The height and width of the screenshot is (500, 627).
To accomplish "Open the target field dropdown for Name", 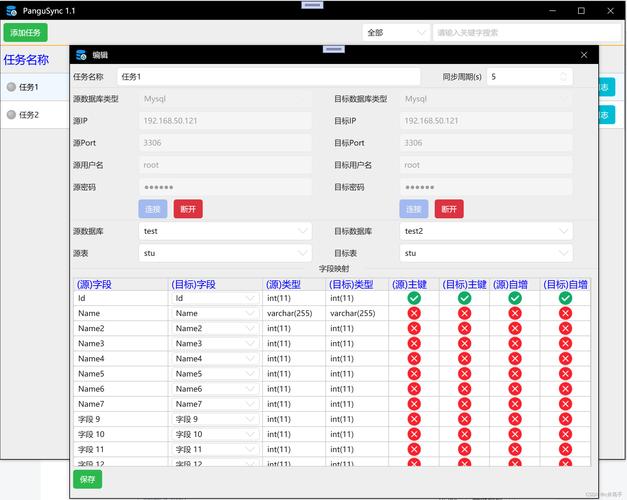I will coord(215,313).
